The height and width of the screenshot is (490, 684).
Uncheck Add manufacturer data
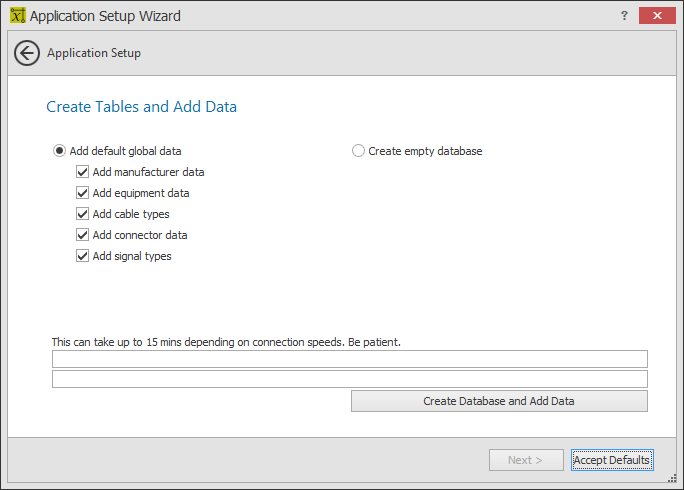click(x=83, y=172)
